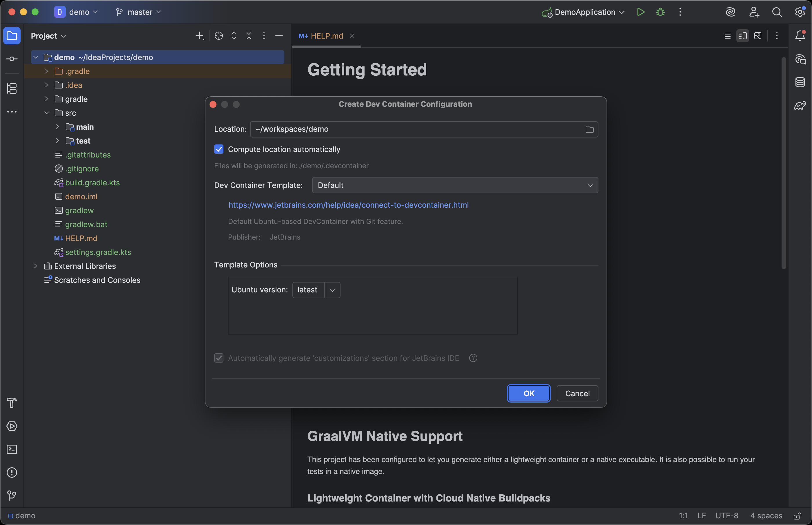Open the Problems tool window icon
This screenshot has height=525, width=812.
[x=12, y=472]
